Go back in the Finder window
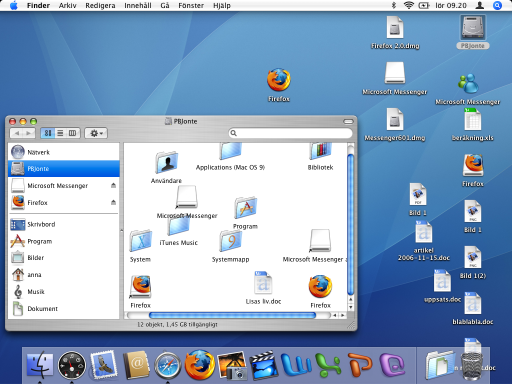Screen dimensions: 512x384 pos(16,133)
